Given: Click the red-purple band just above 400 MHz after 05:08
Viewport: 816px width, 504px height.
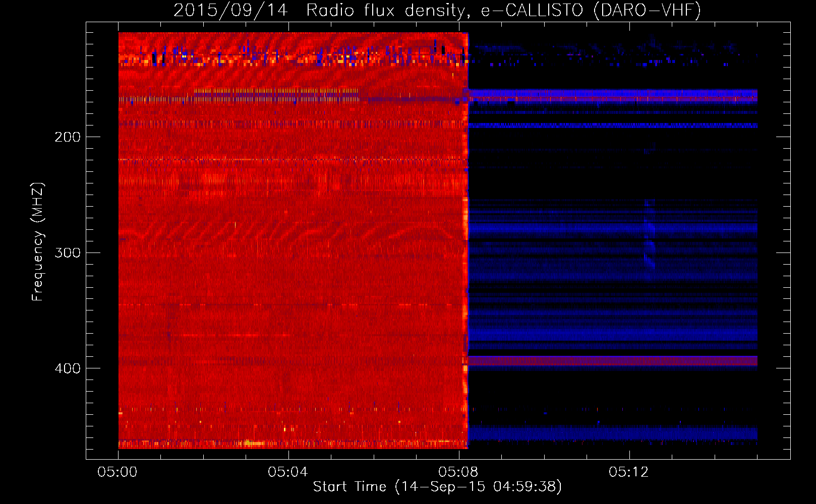Looking at the screenshot, I should click(613, 360).
